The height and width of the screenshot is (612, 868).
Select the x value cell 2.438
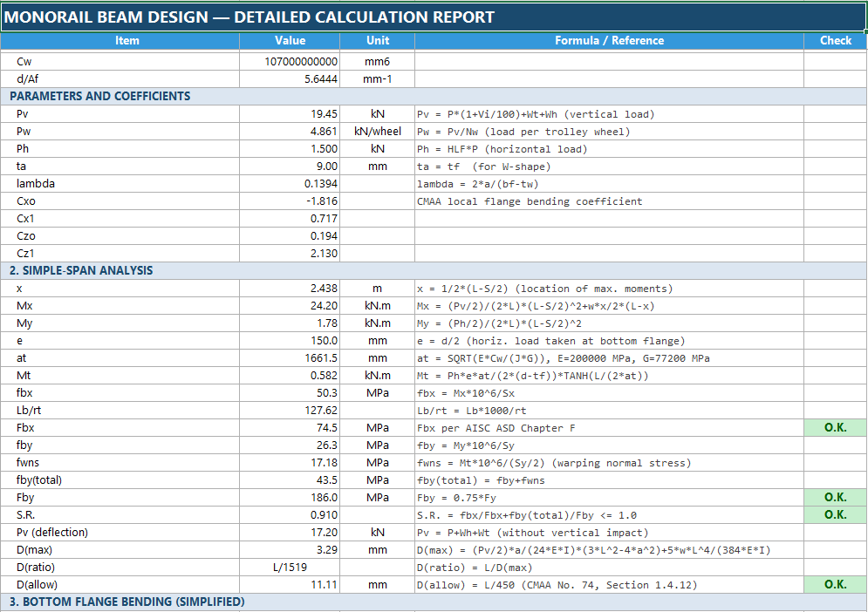pyautogui.click(x=290, y=289)
